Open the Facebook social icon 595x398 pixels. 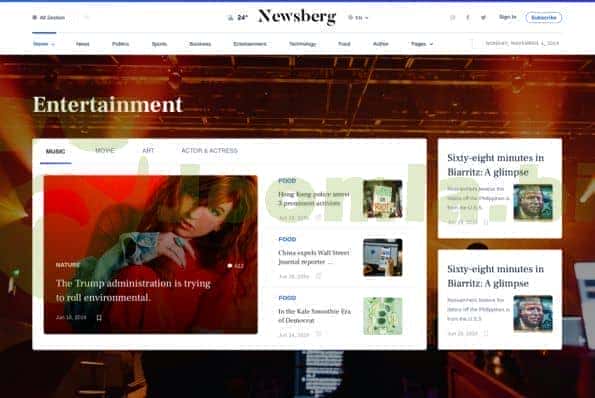[468, 17]
